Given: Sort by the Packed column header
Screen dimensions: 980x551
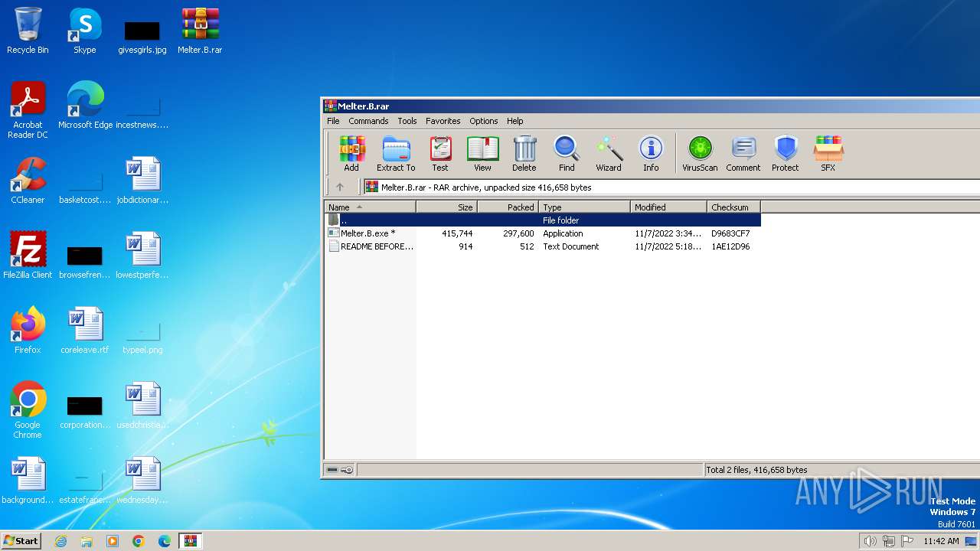Looking at the screenshot, I should (508, 207).
